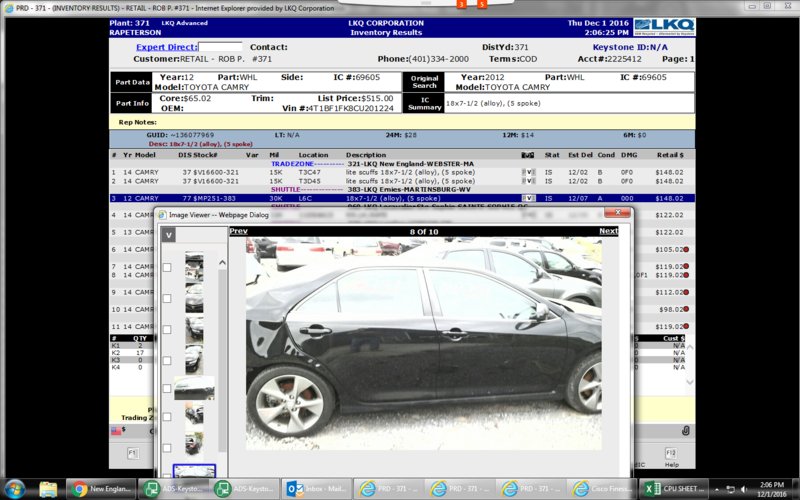Click the SHUTTLE 383-LKQ Ernies-MARTINSBURG header

point(372,189)
